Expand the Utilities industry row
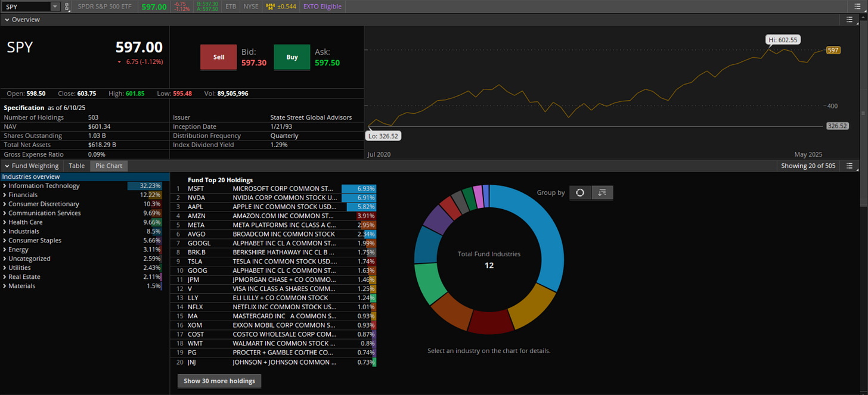This screenshot has width=868, height=395. [x=5, y=268]
